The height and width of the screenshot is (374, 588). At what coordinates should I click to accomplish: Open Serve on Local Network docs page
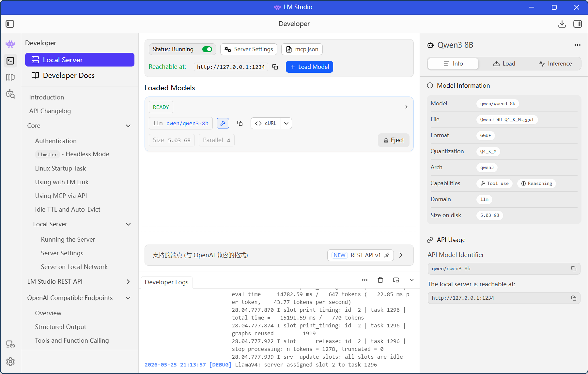(74, 267)
